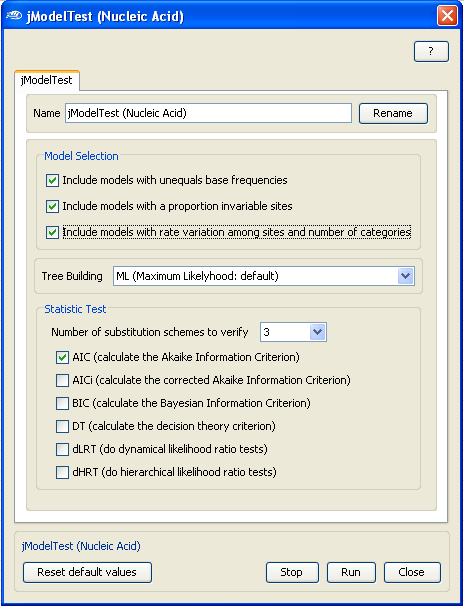
Task: Enable BIC Bayesian Information Criterion
Action: (x=62, y=403)
